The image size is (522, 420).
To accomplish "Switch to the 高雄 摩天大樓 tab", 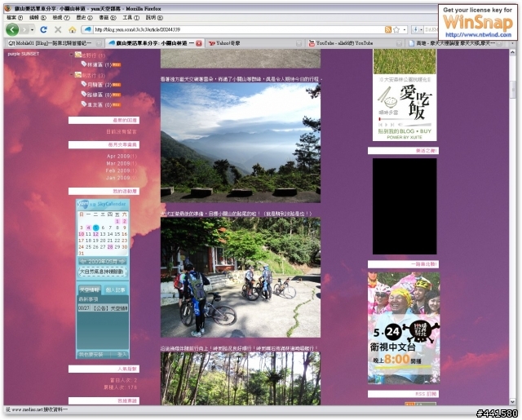I will (454, 43).
